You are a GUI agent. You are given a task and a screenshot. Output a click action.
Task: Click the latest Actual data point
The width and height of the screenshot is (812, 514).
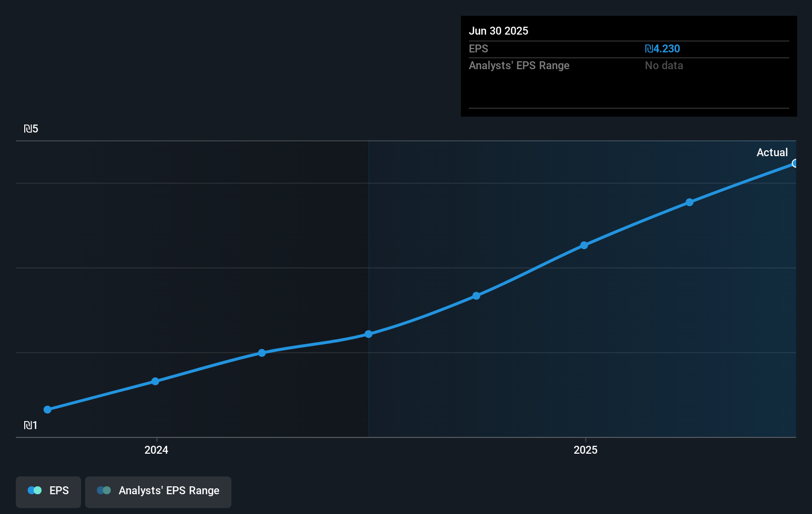tap(795, 163)
